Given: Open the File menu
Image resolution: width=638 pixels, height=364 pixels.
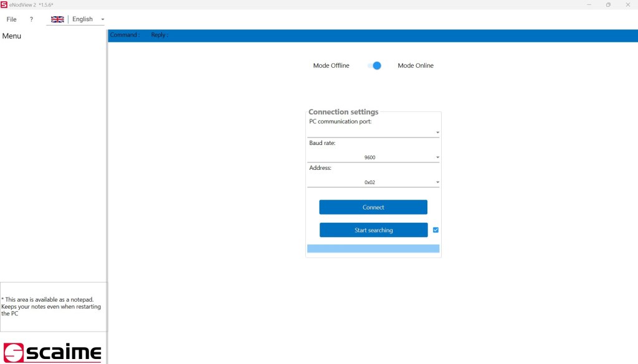Looking at the screenshot, I should (11, 19).
